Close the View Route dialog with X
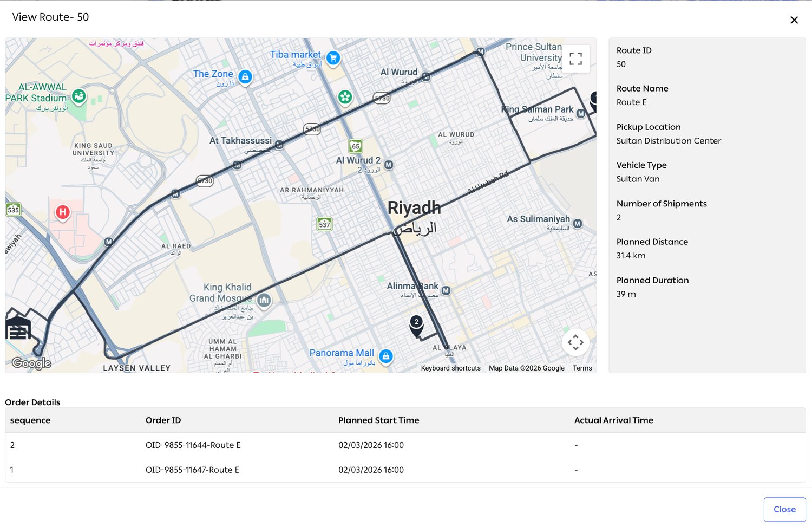Screen dimensions: 812x526 [x=794, y=20]
